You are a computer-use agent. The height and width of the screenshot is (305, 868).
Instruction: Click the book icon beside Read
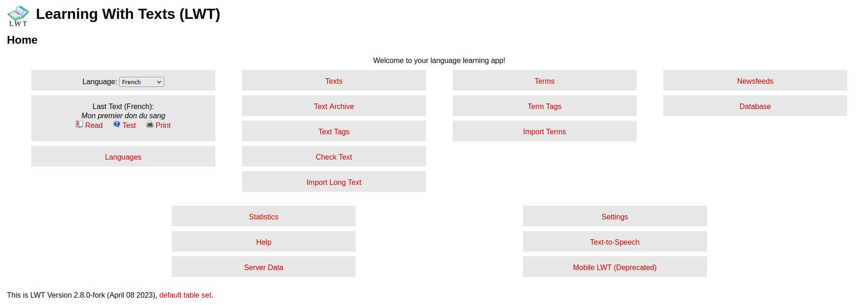coord(79,124)
